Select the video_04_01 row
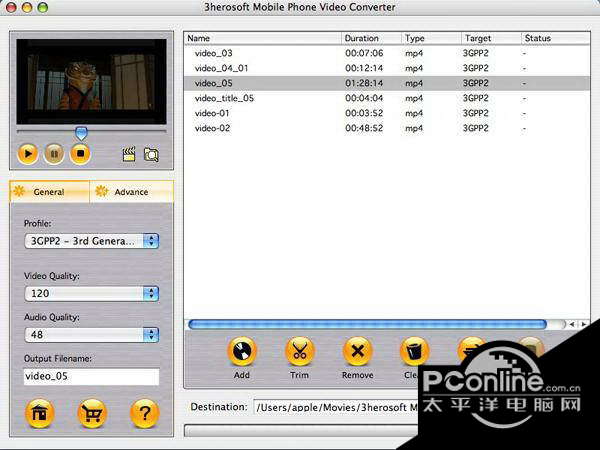Viewport: 600px width, 450px height. 387,68
